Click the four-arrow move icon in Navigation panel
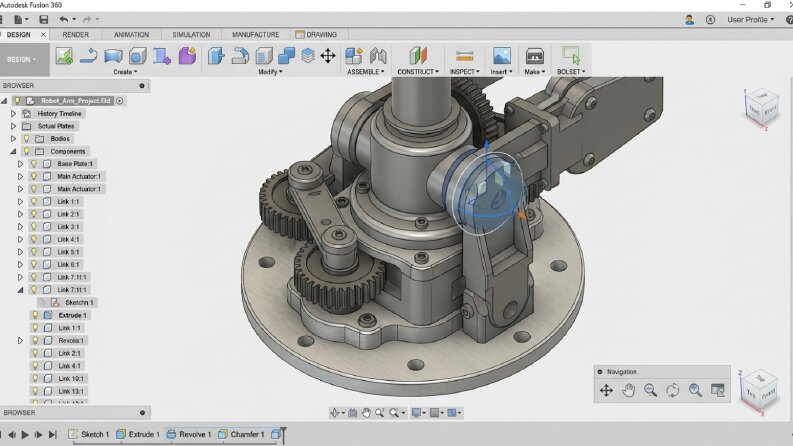This screenshot has height=446, width=793. point(606,390)
